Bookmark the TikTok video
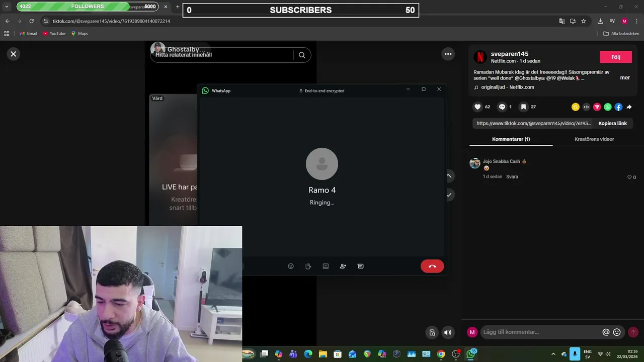This screenshot has height=362, width=644. tap(523, 107)
